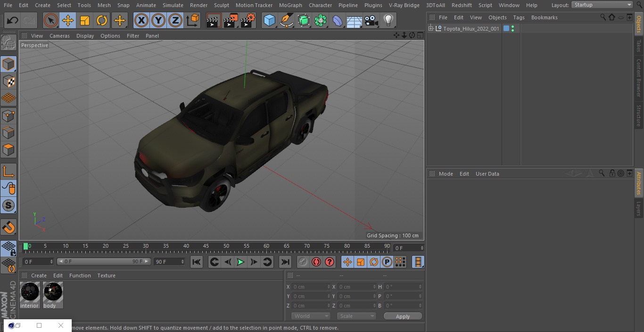Switch to the Layers side tab

(x=639, y=209)
